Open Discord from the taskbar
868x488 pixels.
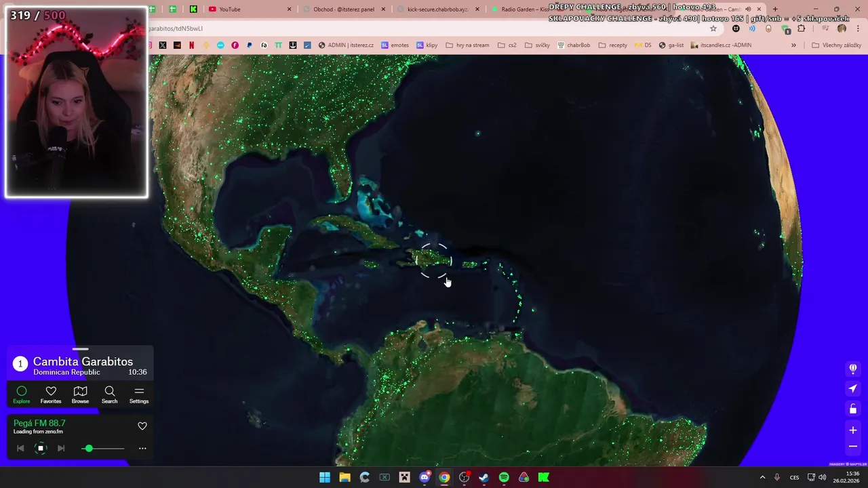click(425, 477)
